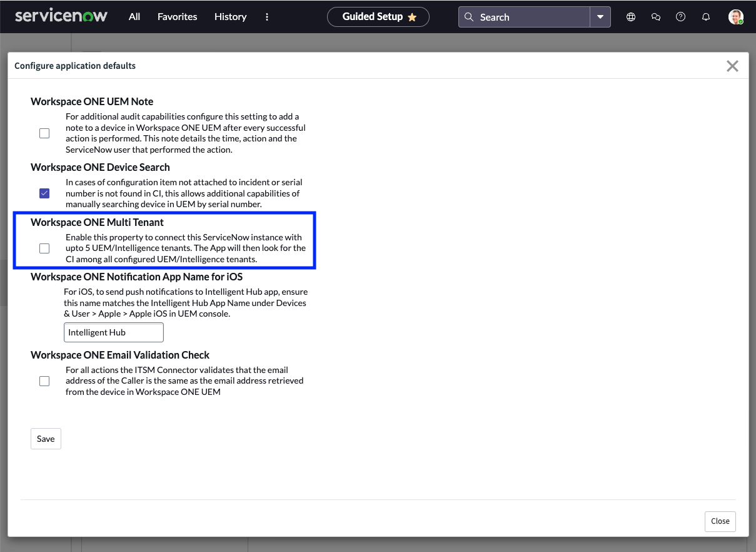This screenshot has height=552, width=756.
Task: Select the Favorites menu item
Action: [177, 17]
